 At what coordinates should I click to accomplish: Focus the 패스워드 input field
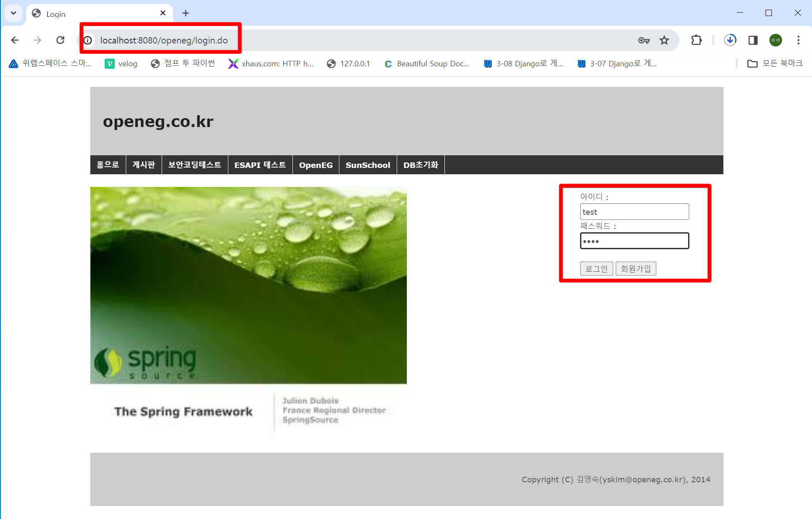[634, 241]
